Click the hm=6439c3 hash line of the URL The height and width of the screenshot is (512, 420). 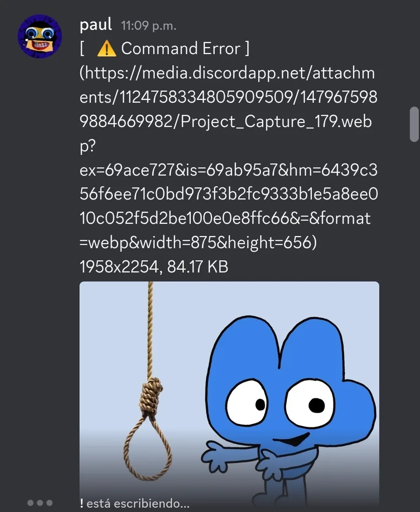point(229,170)
